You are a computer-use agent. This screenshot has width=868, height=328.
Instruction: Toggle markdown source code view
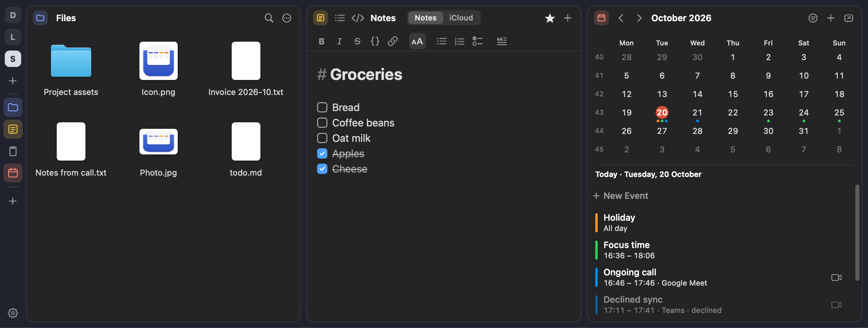[358, 18]
